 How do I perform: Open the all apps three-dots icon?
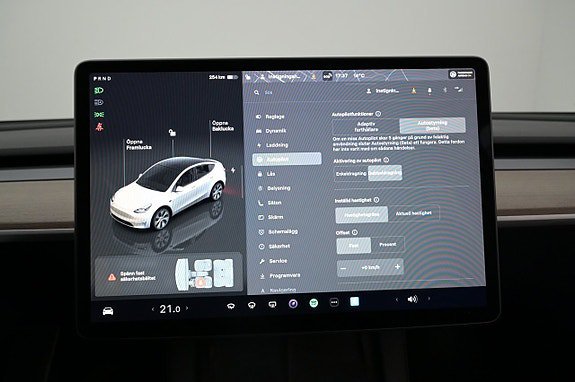pyautogui.click(x=334, y=302)
